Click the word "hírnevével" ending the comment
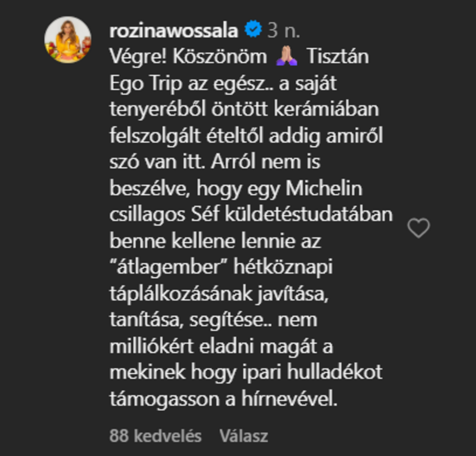 [x=289, y=399]
